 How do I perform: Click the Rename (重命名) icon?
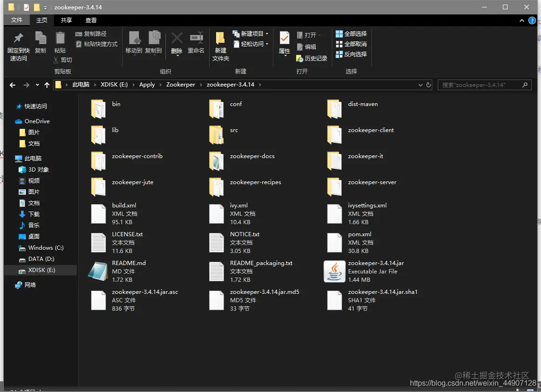(x=196, y=38)
